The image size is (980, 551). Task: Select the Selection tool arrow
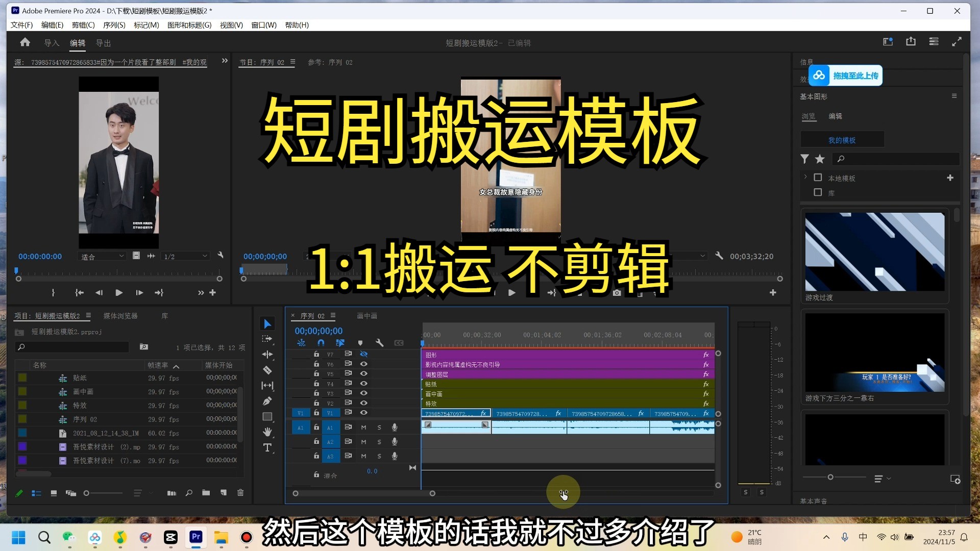point(267,324)
